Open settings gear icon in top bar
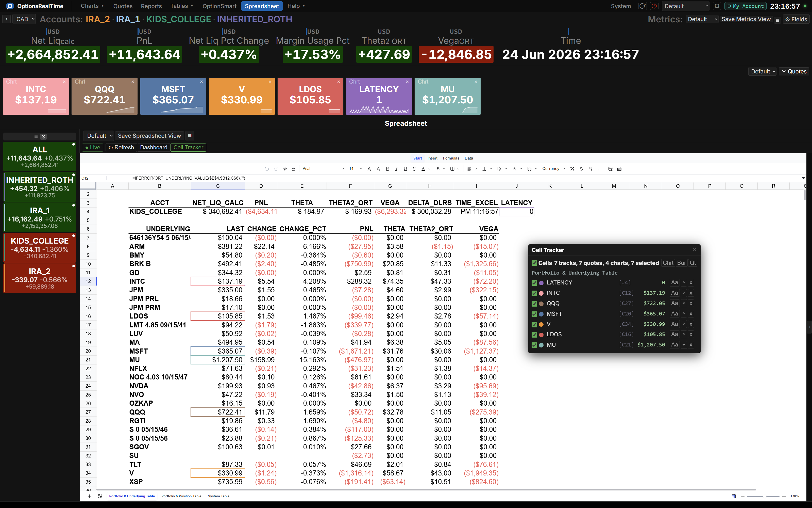 [x=717, y=6]
